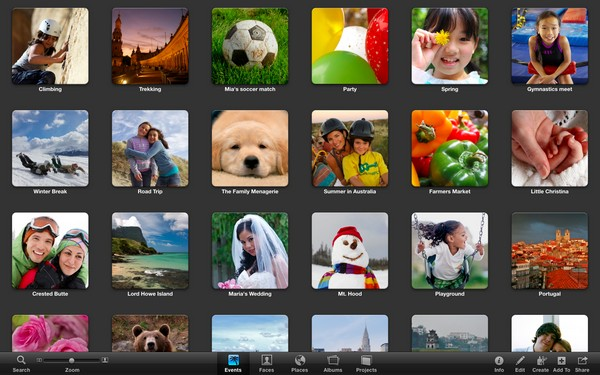Click the large thumbnail zoom-in icon

104,360
